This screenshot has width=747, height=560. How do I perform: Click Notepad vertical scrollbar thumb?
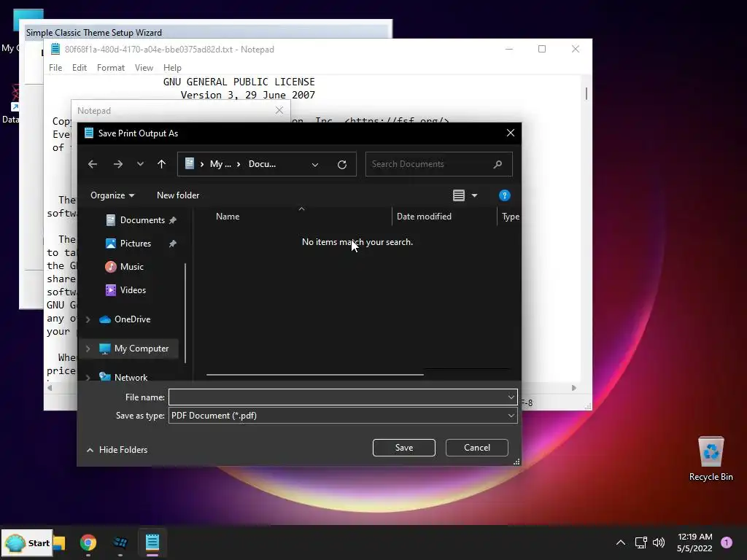(x=587, y=93)
